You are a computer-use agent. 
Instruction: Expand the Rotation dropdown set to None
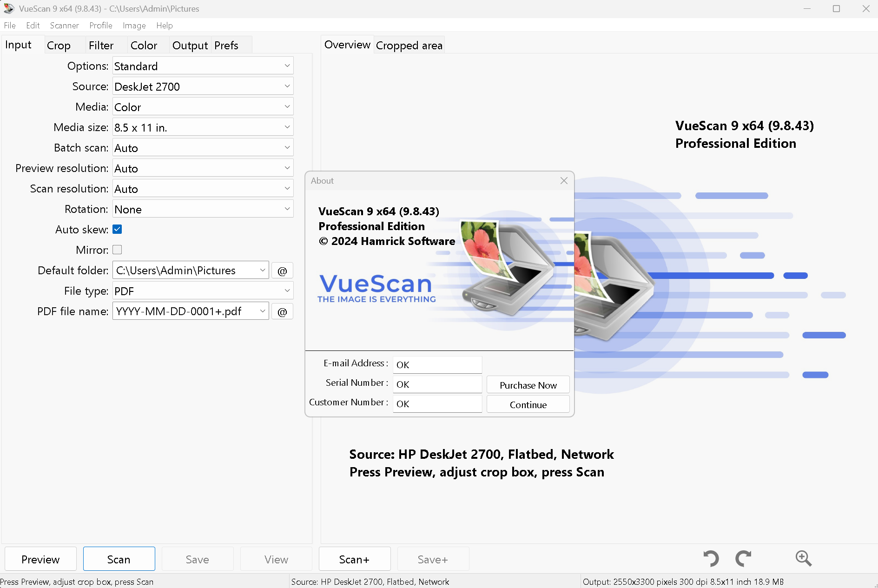click(x=203, y=209)
